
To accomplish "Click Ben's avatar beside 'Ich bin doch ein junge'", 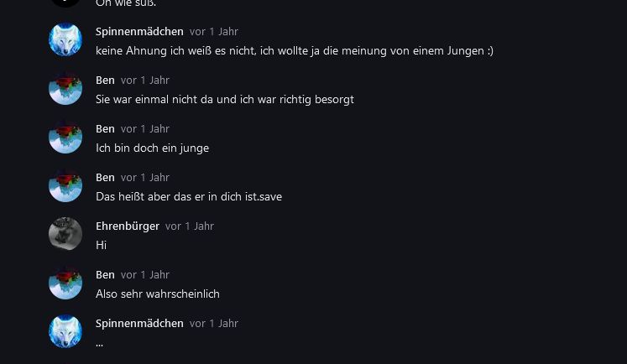I will point(65,137).
